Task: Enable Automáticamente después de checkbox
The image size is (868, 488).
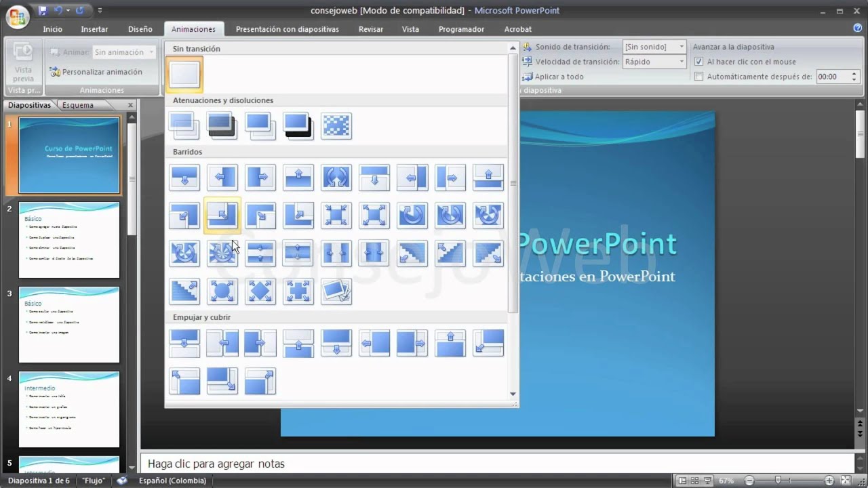Action: [699, 77]
